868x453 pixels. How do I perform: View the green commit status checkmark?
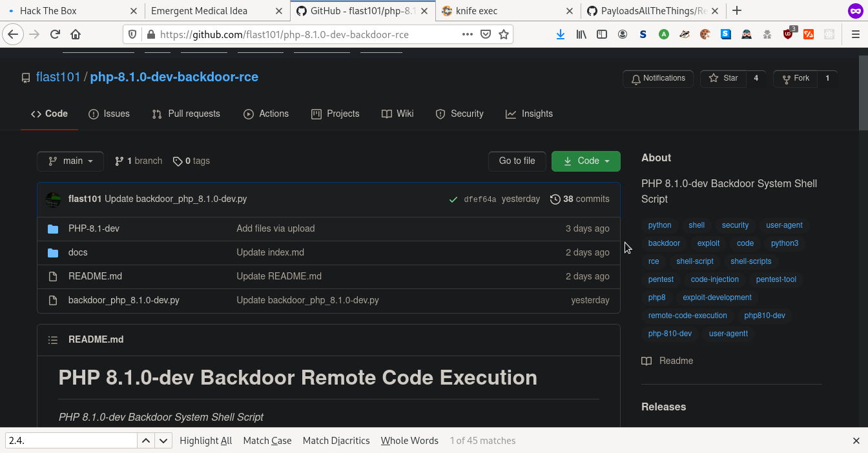pos(453,199)
